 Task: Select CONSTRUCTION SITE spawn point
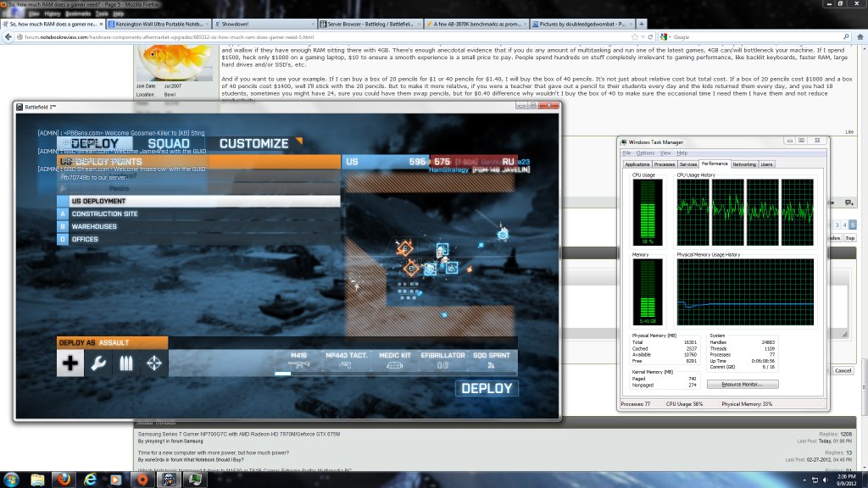pos(198,213)
